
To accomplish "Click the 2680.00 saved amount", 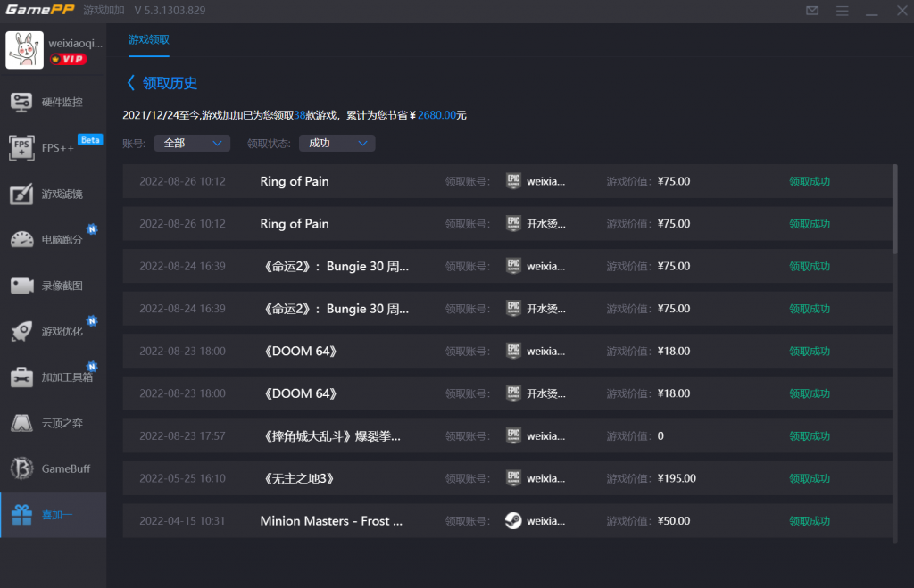I will (x=436, y=115).
